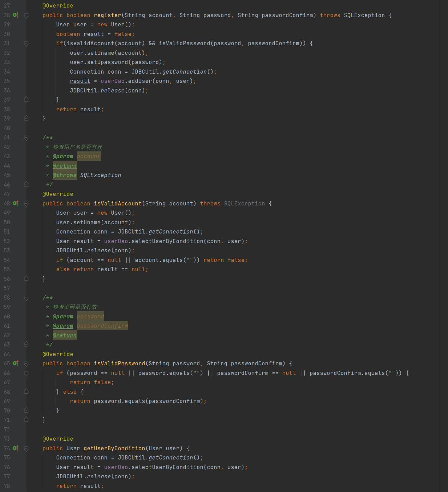448x492 pixels.
Task: Click the @return tag on line 44
Action: tap(65, 166)
